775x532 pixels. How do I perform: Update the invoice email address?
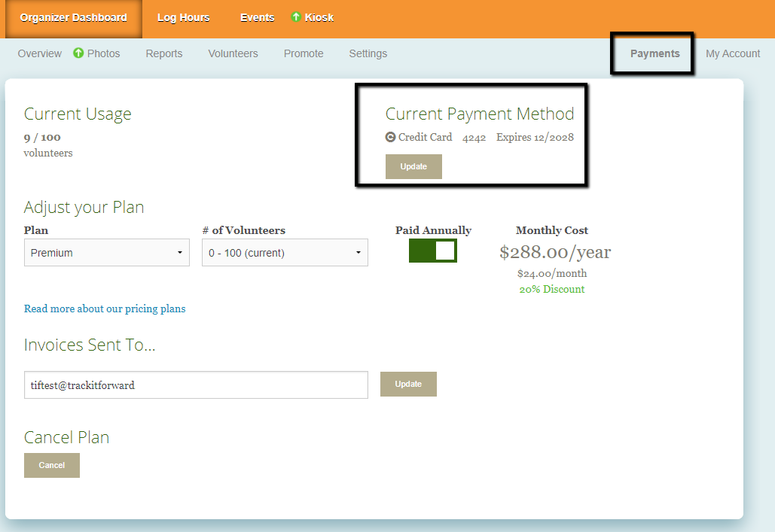[x=408, y=384]
